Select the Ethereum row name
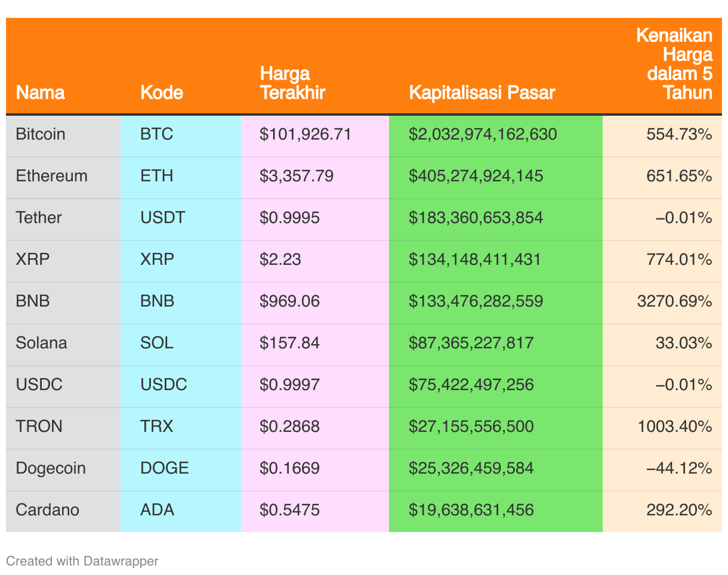The width and height of the screenshot is (728, 575). (x=52, y=176)
